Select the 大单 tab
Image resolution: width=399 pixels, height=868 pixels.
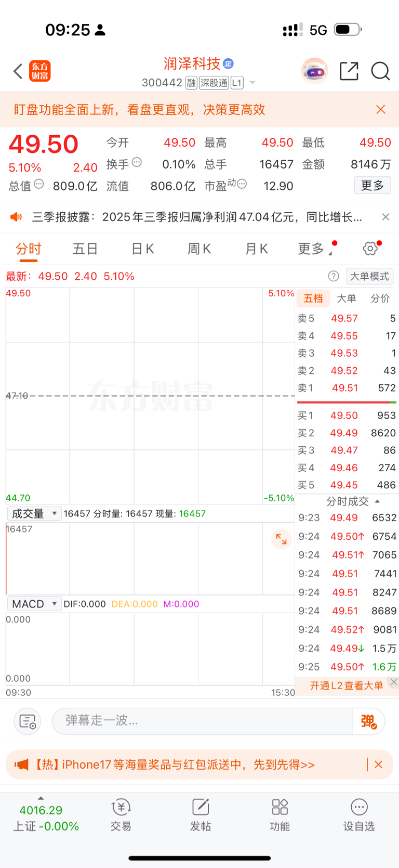click(347, 298)
